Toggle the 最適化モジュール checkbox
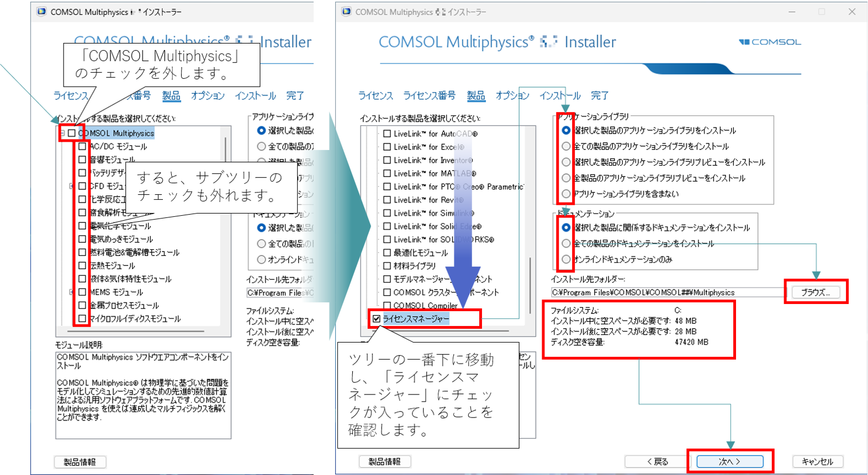 point(387,253)
